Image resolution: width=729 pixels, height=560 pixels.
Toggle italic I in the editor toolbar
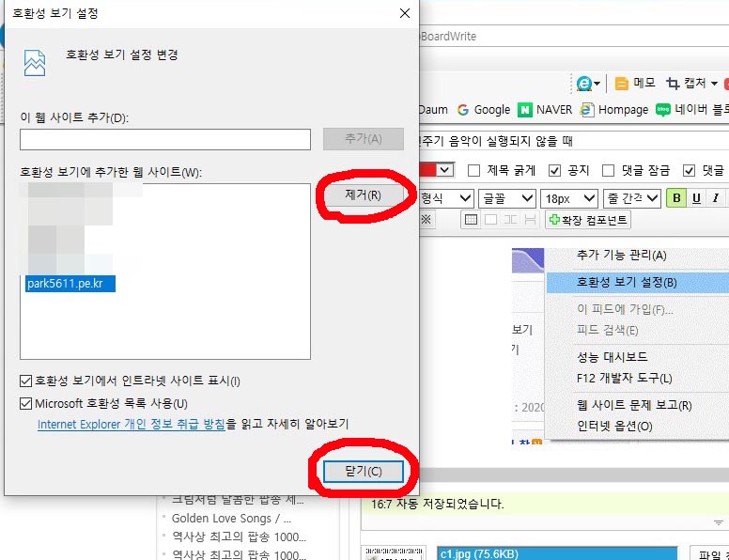[716, 198]
